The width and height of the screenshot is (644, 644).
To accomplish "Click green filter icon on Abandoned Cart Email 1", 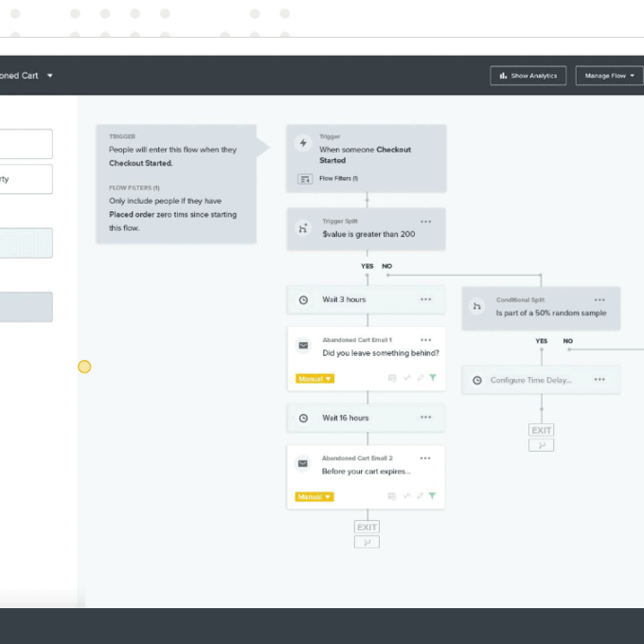I will tap(433, 378).
